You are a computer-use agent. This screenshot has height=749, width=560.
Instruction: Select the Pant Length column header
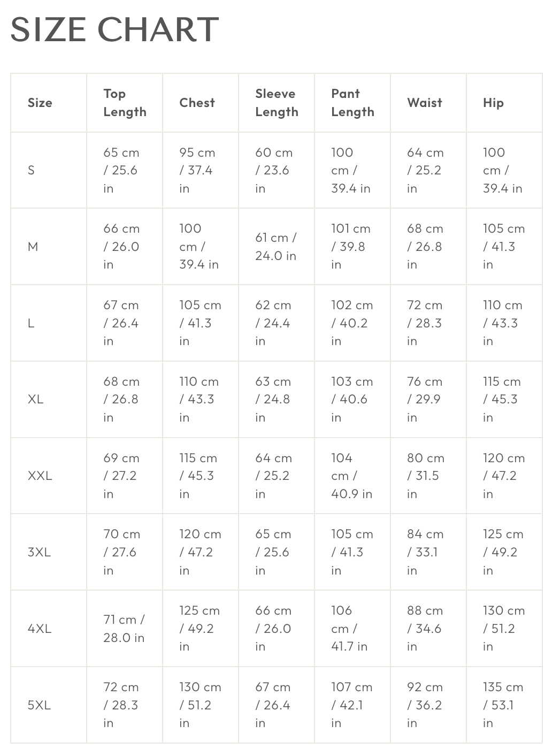(x=352, y=103)
